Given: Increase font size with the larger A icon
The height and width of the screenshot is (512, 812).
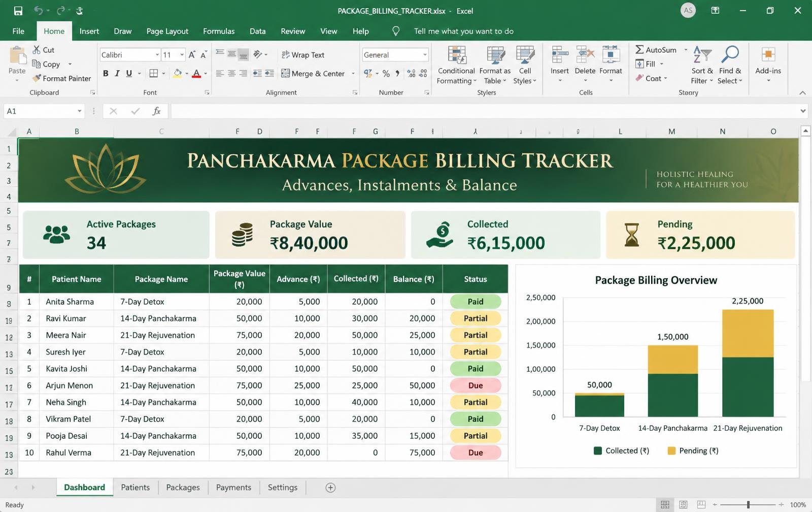Looking at the screenshot, I should coord(192,55).
